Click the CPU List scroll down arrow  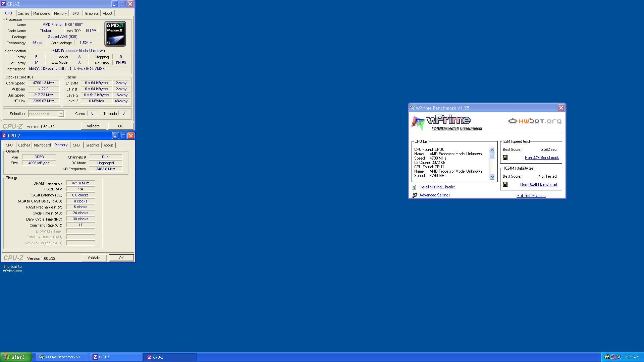[x=492, y=177]
